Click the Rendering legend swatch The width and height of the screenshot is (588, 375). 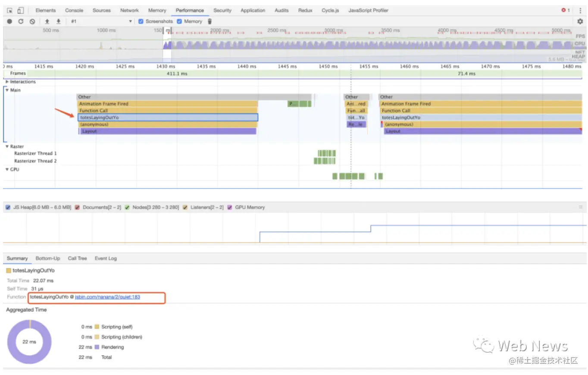point(97,347)
